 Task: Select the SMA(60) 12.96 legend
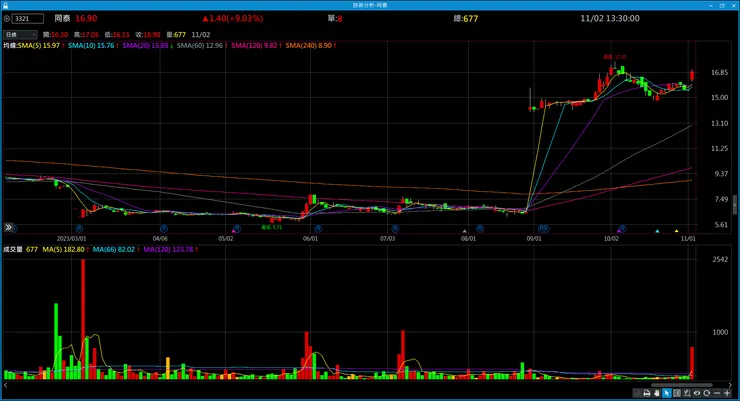(202, 46)
